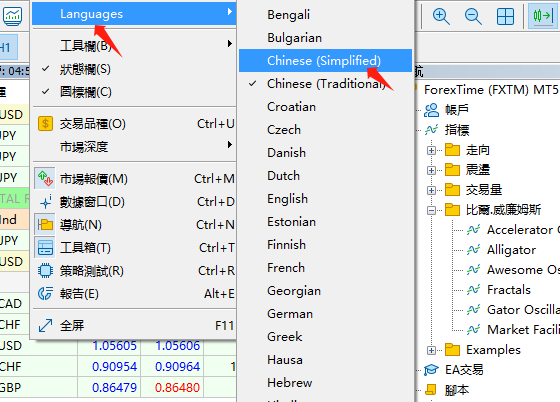Open 交易品種(O) menu entry

pyautogui.click(x=134, y=124)
